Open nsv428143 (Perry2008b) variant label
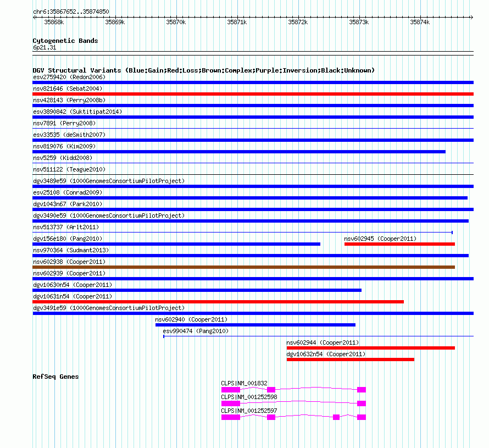The image size is (489, 448). 69,100
